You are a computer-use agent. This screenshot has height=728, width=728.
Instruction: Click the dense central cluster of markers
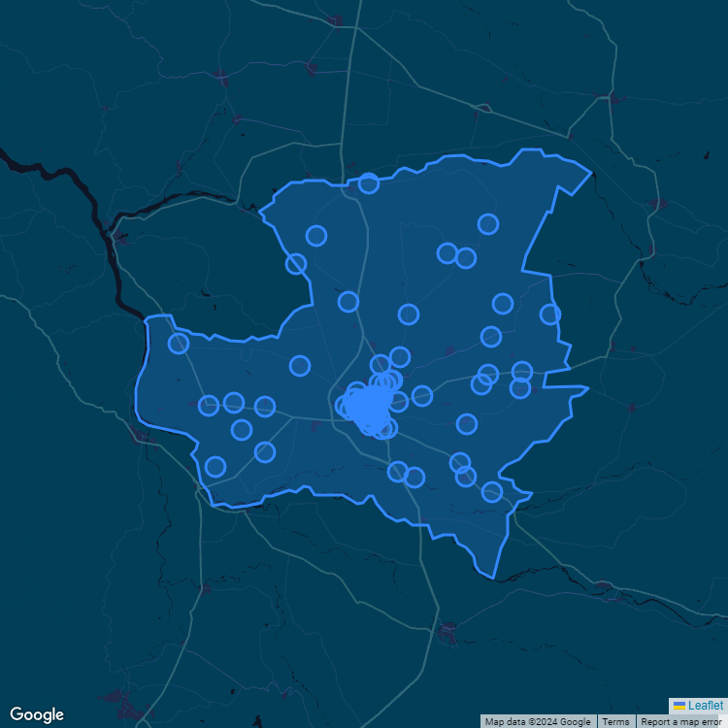(x=368, y=407)
